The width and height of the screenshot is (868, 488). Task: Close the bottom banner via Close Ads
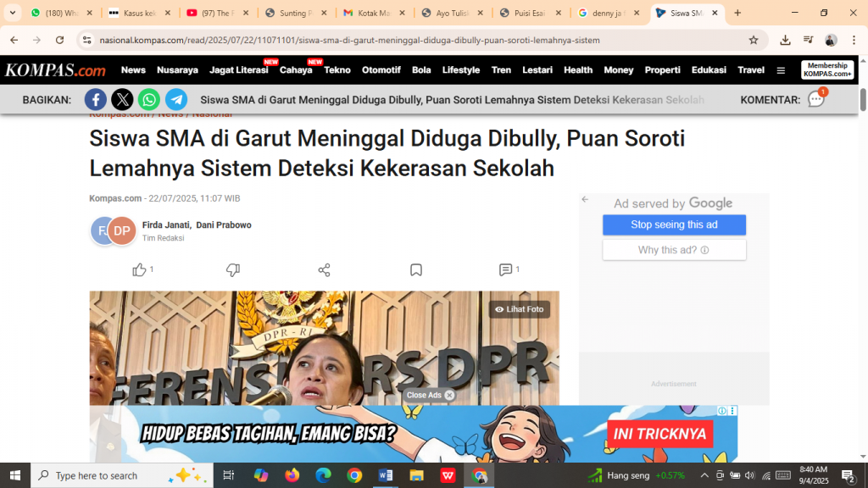point(430,395)
